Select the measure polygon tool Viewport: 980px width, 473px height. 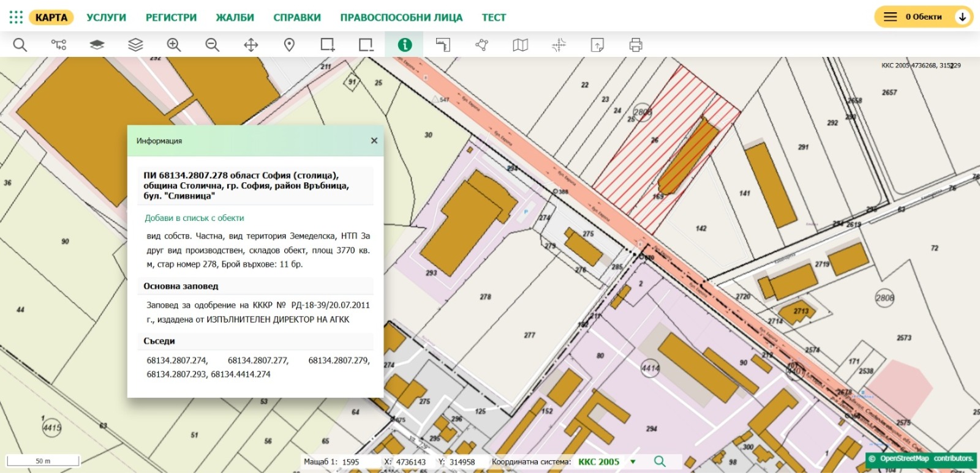pos(482,45)
